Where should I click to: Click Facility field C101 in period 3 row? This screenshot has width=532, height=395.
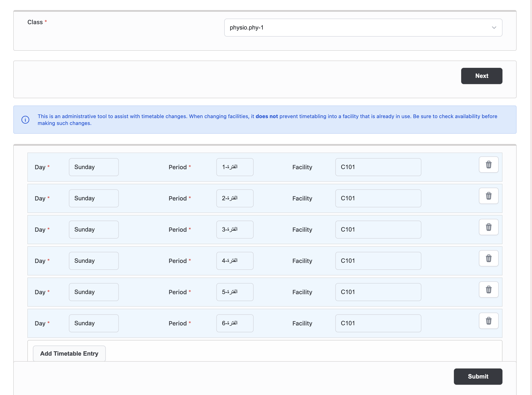coord(378,230)
